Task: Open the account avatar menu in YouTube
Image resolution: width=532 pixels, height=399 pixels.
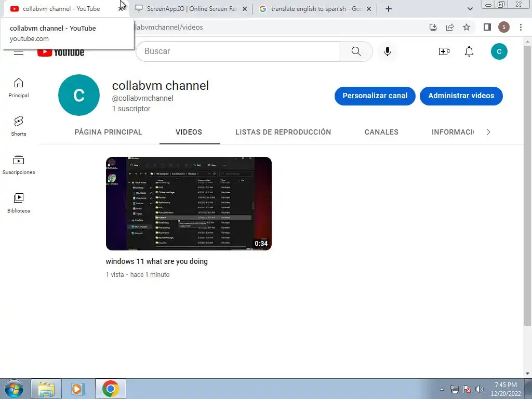Action: (499, 51)
